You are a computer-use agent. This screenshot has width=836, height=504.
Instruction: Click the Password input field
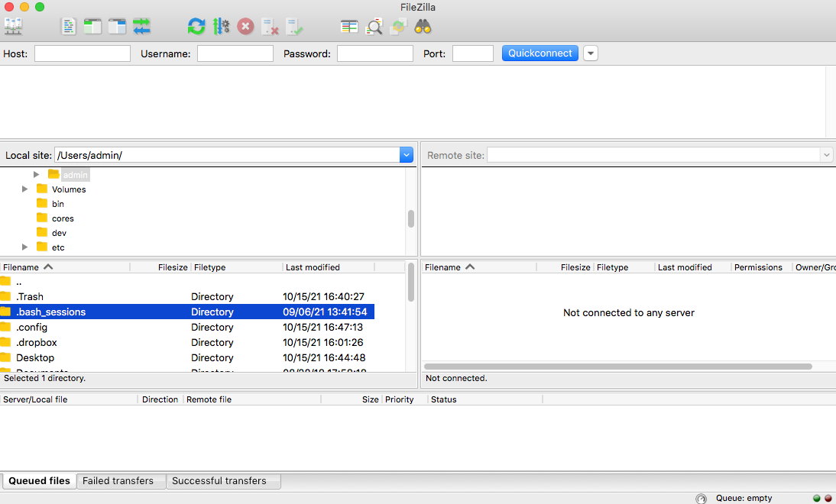click(x=374, y=53)
